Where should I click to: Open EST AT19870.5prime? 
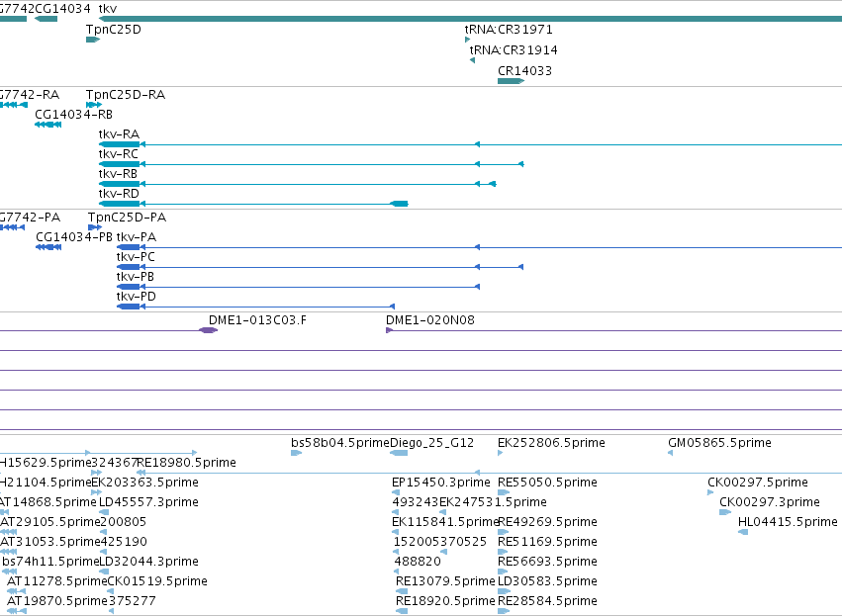(x=57, y=601)
